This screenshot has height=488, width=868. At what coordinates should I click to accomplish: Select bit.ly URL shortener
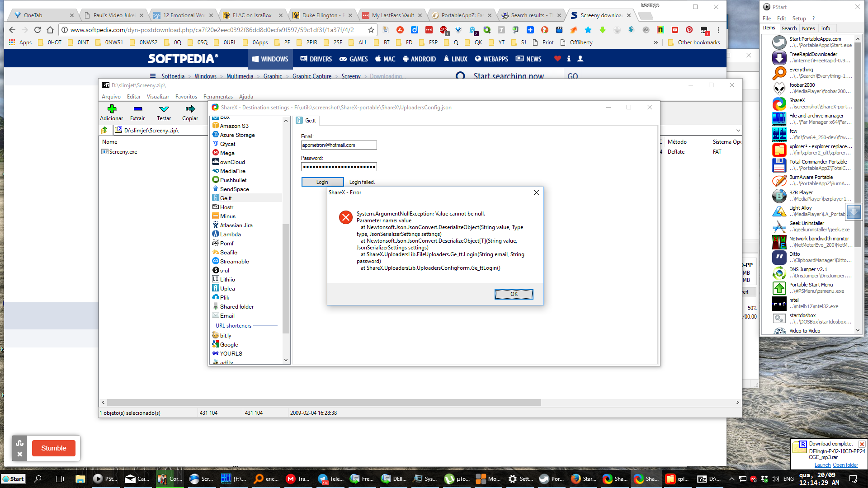[x=226, y=335]
